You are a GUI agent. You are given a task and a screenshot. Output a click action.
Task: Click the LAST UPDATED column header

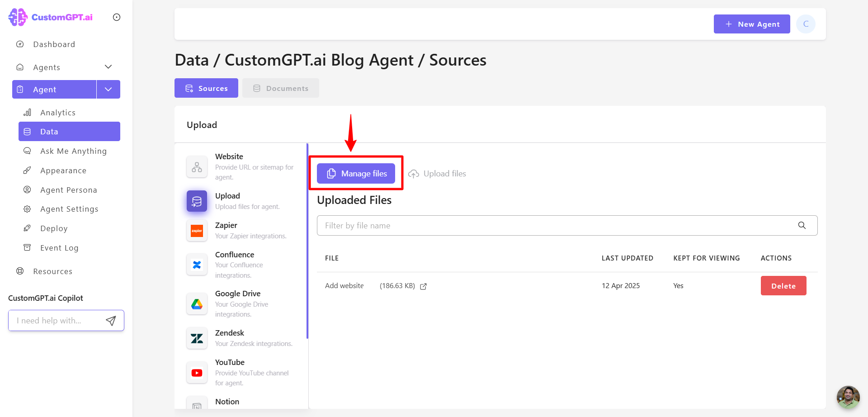click(x=627, y=258)
